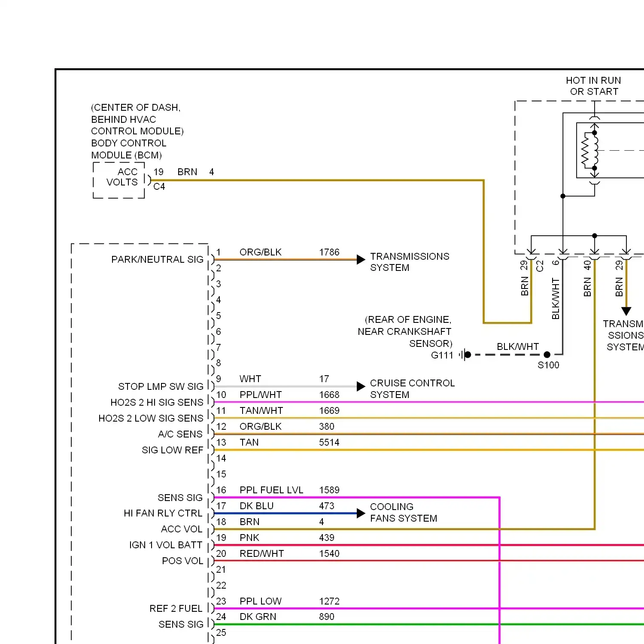Click the 'S100' splice label

click(548, 365)
